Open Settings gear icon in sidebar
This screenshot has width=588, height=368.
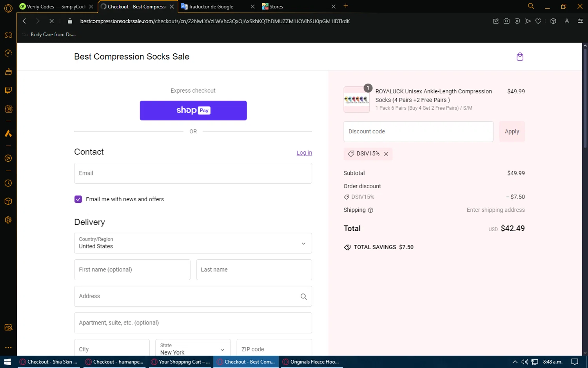point(8,220)
